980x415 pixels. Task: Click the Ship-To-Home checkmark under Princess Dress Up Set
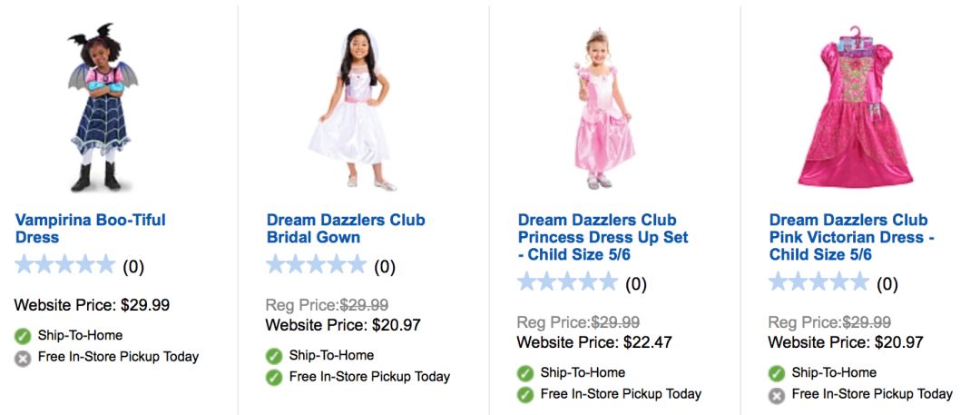pyautogui.click(x=525, y=373)
